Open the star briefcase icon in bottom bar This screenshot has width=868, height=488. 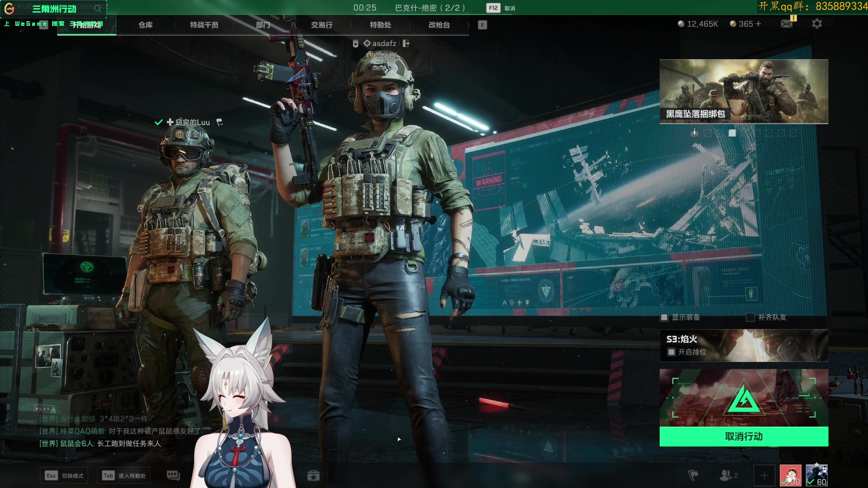coord(313,475)
